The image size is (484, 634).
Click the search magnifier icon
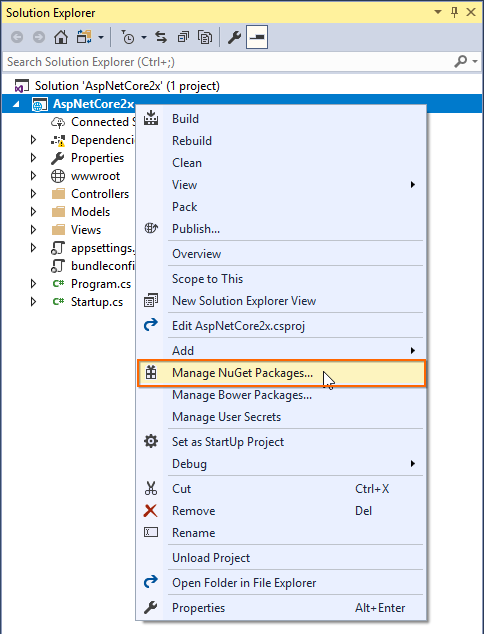[461, 61]
